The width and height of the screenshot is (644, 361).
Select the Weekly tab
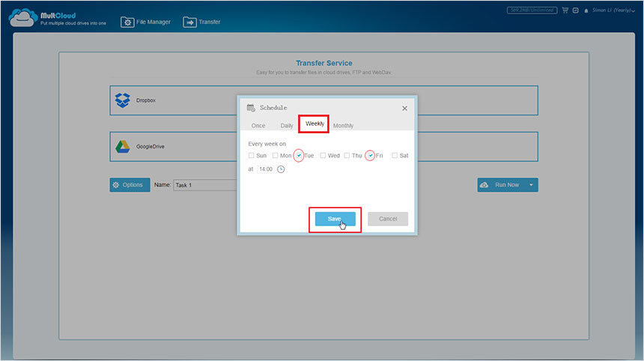click(x=315, y=124)
